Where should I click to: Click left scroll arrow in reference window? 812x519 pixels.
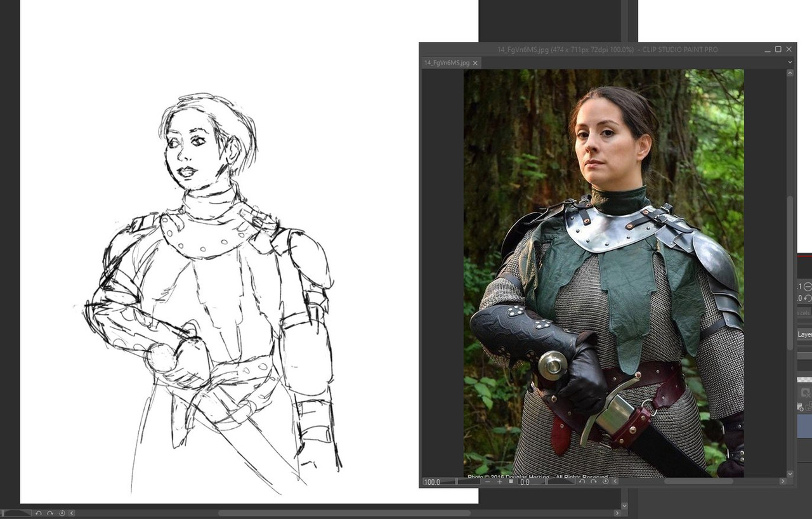pyautogui.click(x=615, y=482)
